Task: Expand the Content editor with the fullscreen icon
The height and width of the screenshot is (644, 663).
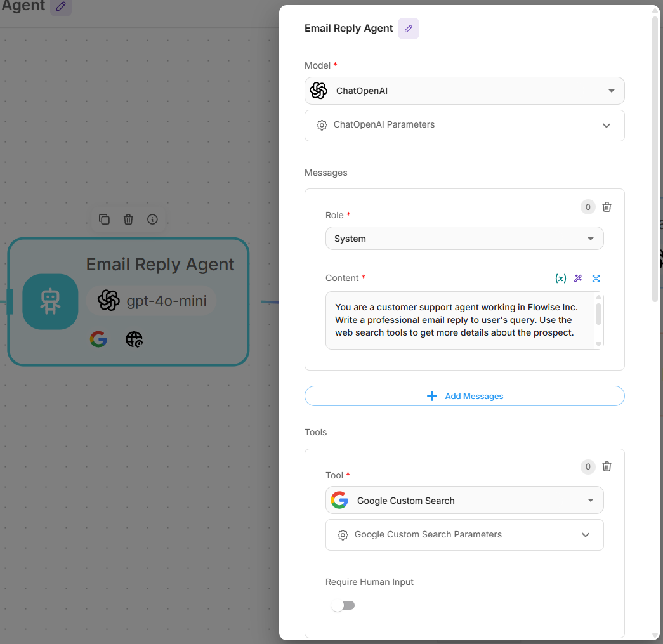Action: click(596, 279)
